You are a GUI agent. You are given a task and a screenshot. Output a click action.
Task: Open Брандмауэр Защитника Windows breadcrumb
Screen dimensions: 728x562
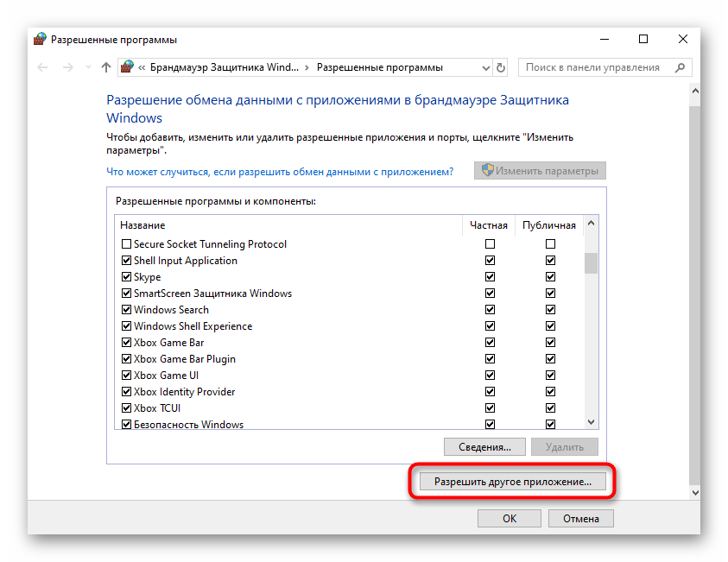(224, 67)
